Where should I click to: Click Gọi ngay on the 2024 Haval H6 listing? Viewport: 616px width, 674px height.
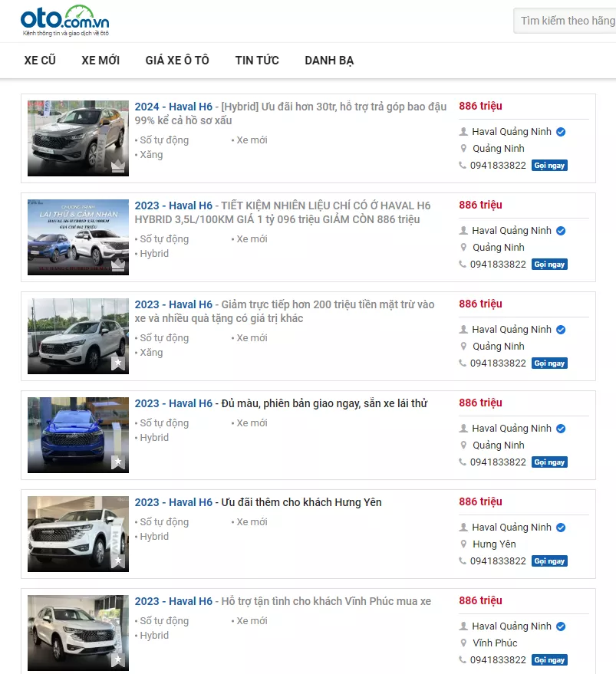pos(549,166)
